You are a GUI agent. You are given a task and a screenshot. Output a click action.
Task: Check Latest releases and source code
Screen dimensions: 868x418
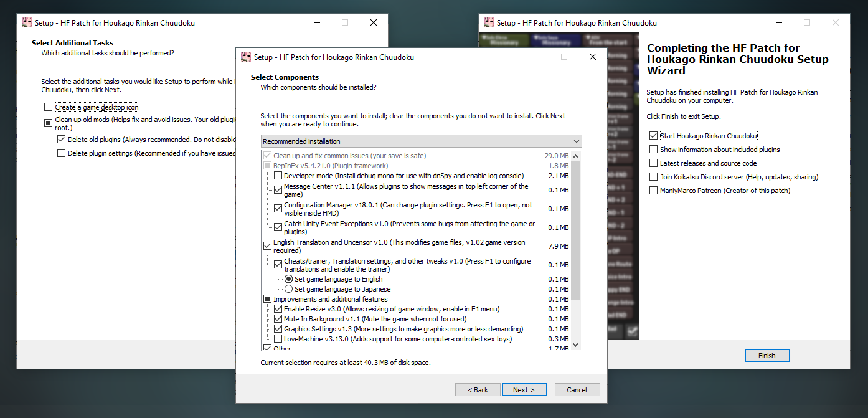click(653, 163)
